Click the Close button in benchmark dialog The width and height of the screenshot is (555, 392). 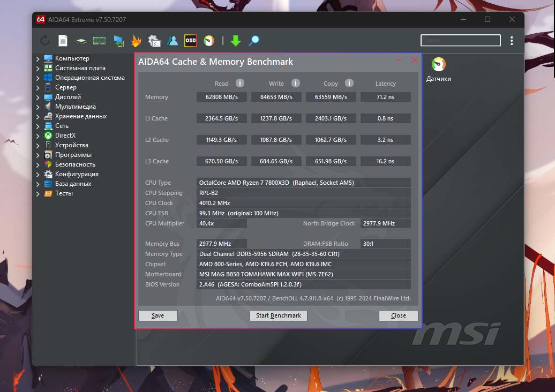pyautogui.click(x=399, y=315)
